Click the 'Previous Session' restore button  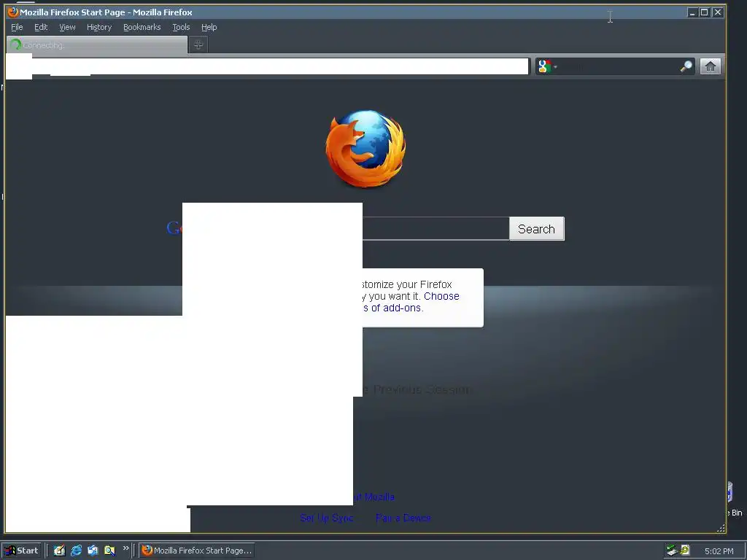(417, 389)
